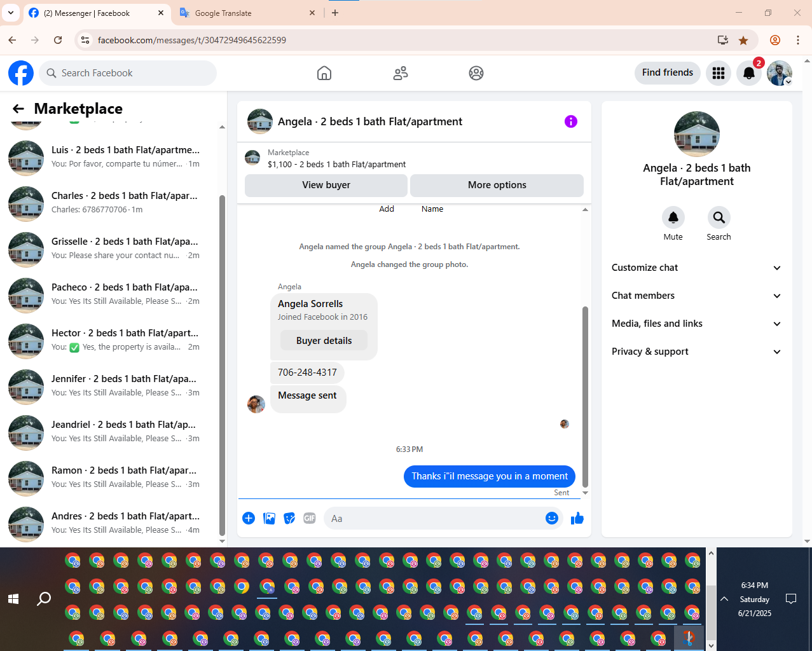The height and width of the screenshot is (651, 812).
Task: Go to Home feed icon
Action: click(324, 73)
